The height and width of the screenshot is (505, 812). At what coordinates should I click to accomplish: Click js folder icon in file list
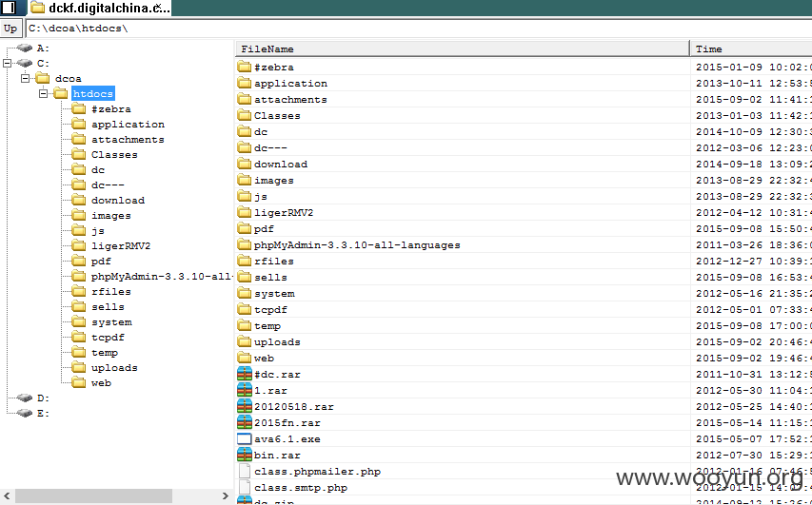tap(244, 196)
